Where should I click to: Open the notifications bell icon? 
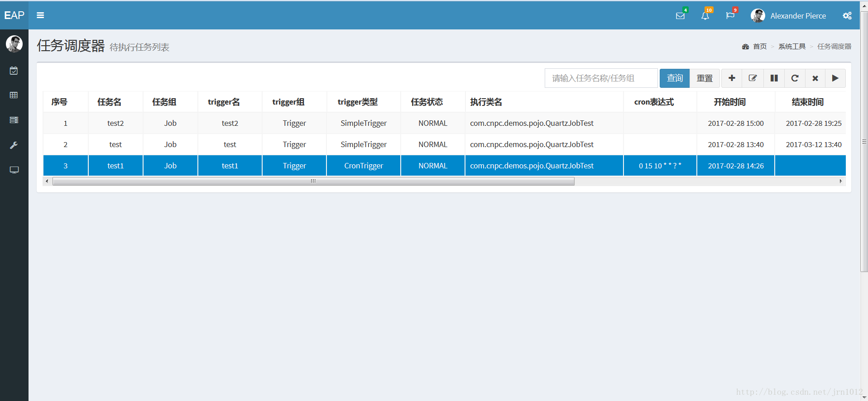(x=705, y=16)
